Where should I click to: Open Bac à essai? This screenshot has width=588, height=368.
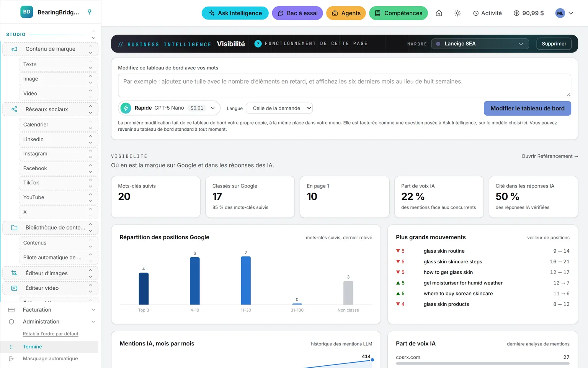[297, 13]
